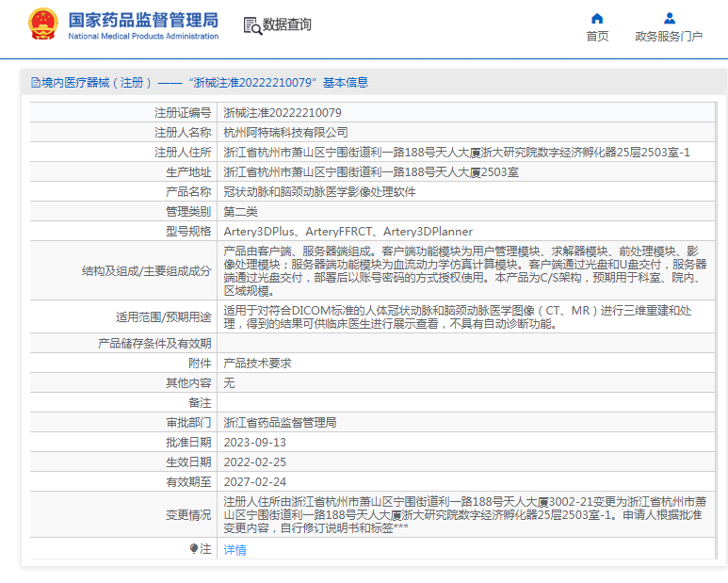This screenshot has width=728, height=583.
Task: Click the 适用范围/预期用途 description text
Action: pos(458,317)
